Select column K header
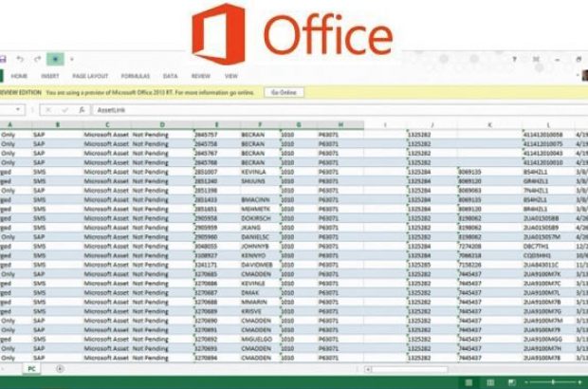The image size is (588, 389). [489, 125]
